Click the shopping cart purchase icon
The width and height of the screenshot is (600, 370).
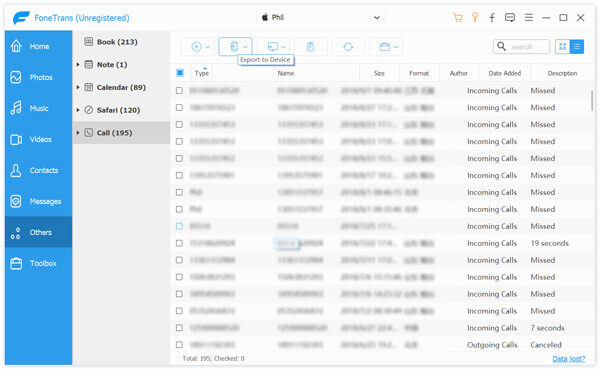click(458, 17)
